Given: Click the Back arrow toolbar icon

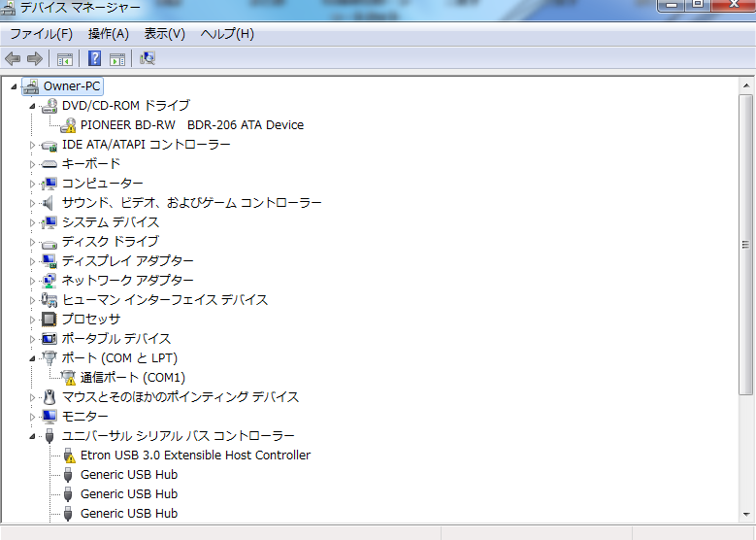Looking at the screenshot, I should (12, 59).
